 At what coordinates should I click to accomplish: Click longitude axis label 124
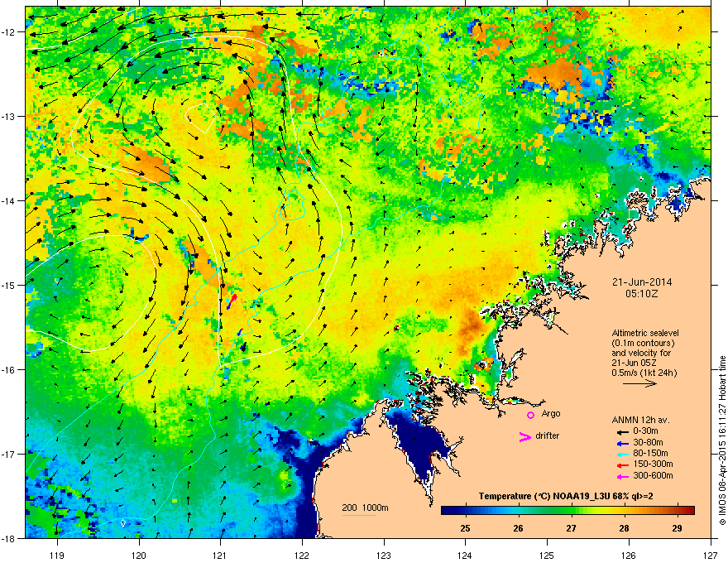[465, 555]
